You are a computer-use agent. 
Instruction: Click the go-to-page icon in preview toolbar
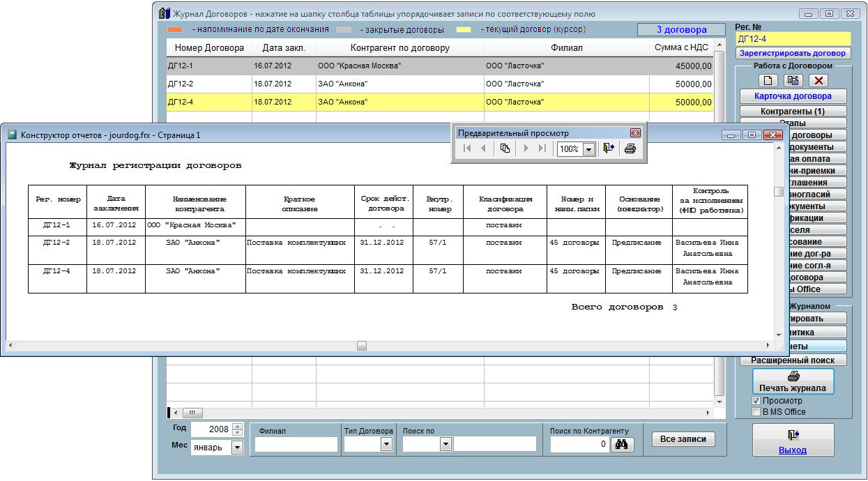point(505,148)
